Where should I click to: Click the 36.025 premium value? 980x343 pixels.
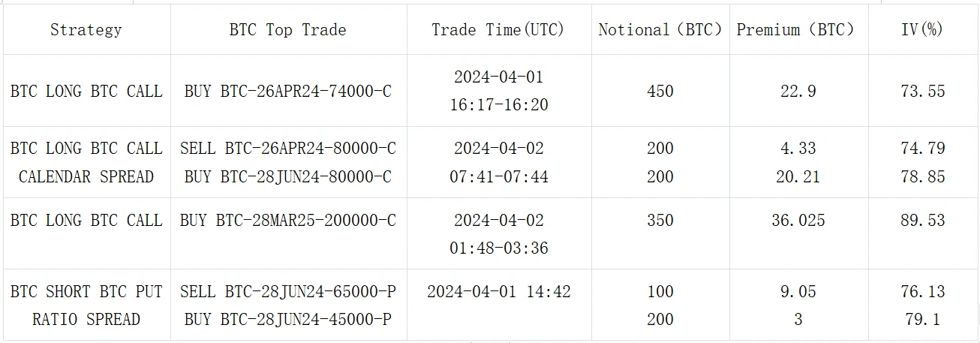pyautogui.click(x=798, y=221)
